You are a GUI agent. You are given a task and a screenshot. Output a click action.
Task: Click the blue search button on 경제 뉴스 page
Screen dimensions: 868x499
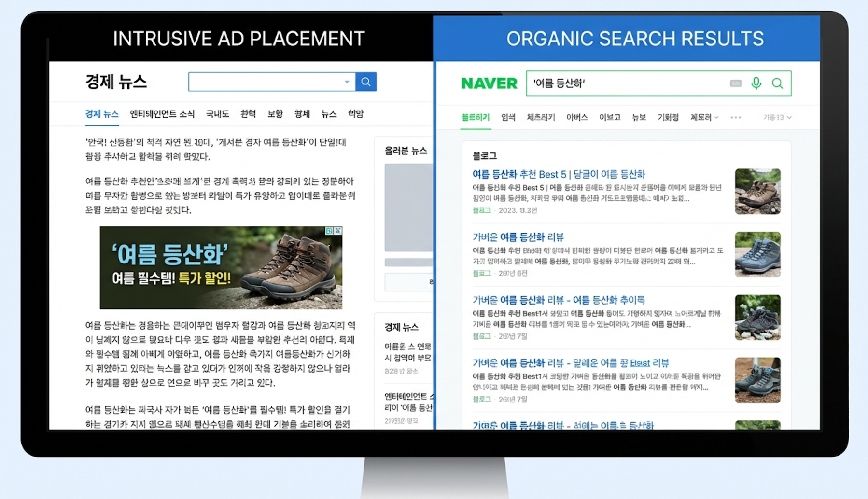point(365,82)
